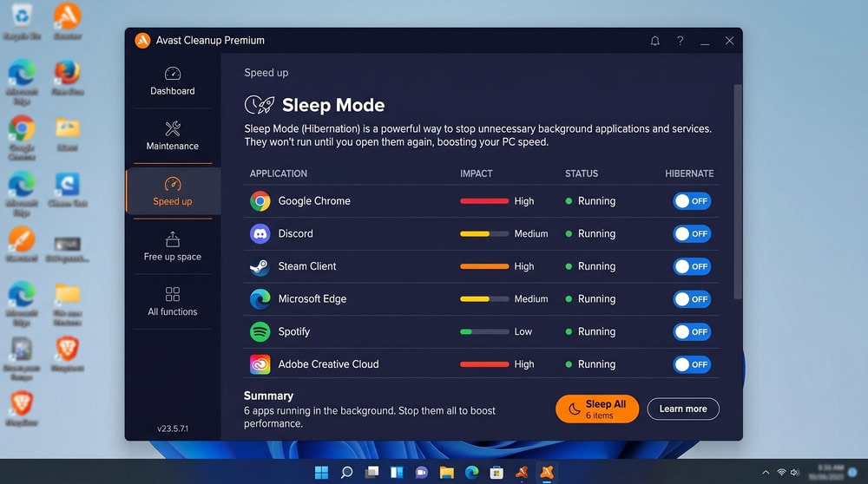Open All functions in sidebar
868x484 pixels.
click(x=172, y=302)
